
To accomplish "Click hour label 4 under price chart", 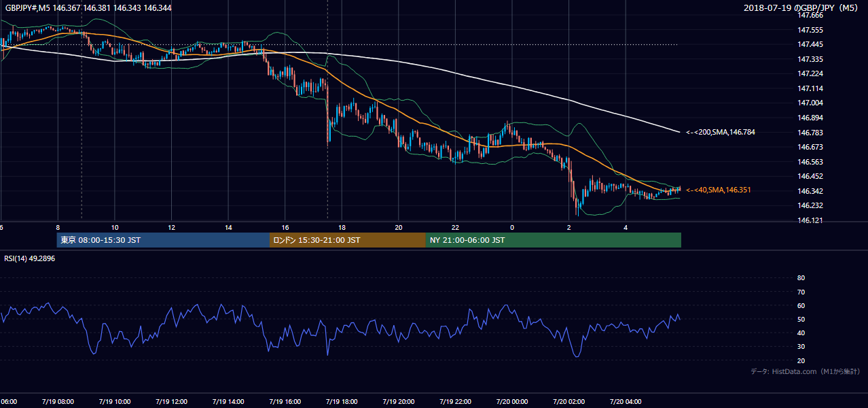I will click(626, 227).
